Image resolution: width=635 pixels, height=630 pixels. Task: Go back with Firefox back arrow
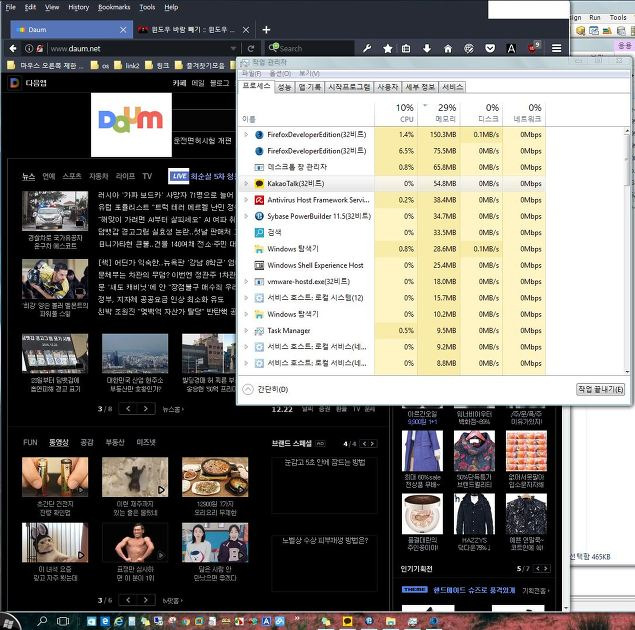(x=13, y=49)
